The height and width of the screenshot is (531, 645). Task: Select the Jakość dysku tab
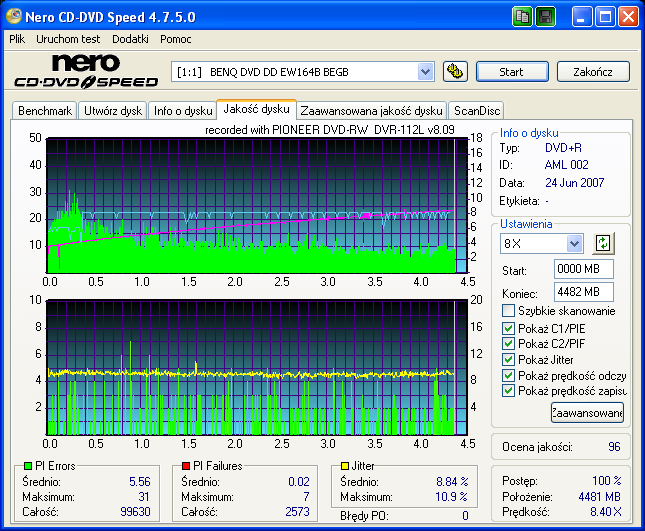pyautogui.click(x=256, y=109)
